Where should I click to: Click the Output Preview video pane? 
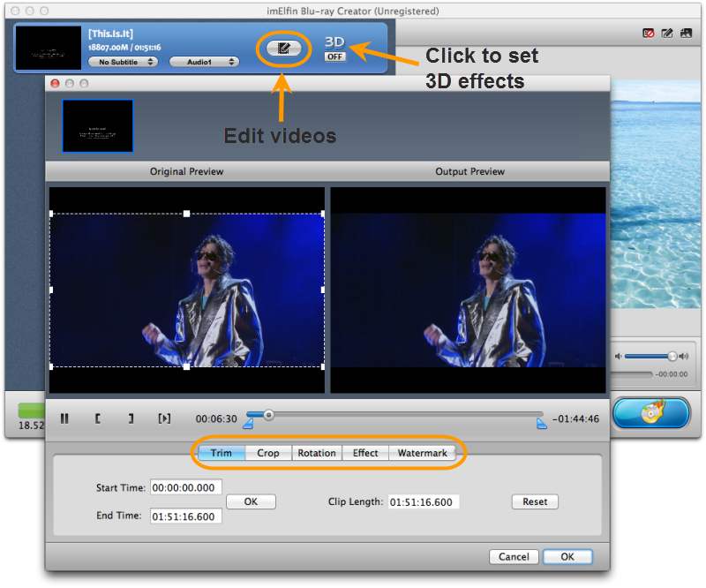pyautogui.click(x=469, y=290)
